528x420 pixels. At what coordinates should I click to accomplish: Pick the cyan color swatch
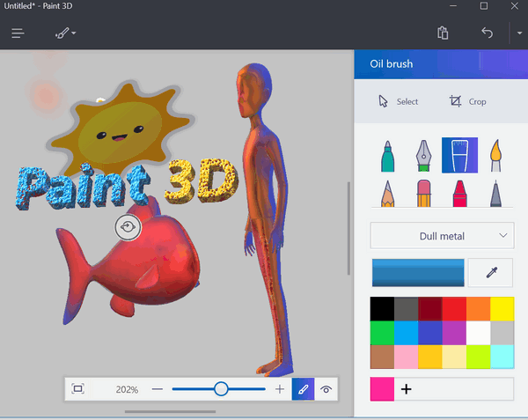pos(502,357)
